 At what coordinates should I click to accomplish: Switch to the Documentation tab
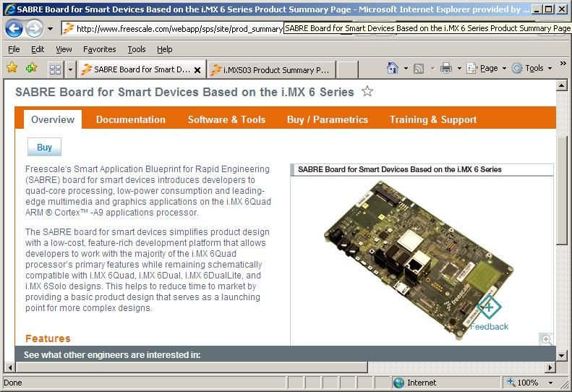tap(131, 119)
